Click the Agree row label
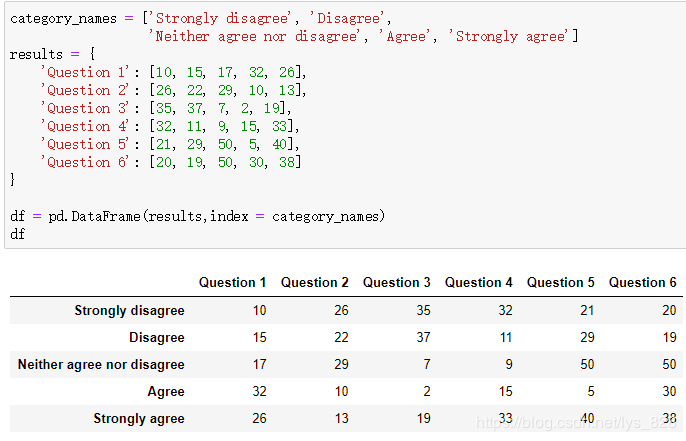686x441 pixels. coord(166,392)
